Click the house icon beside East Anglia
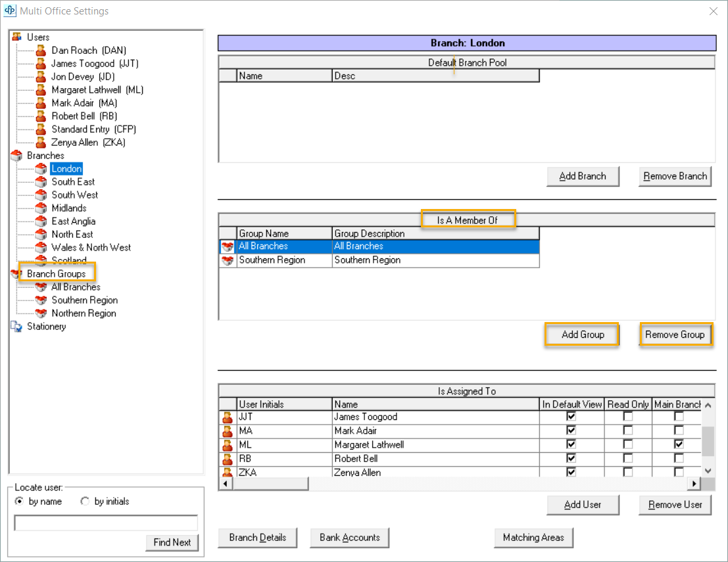The width and height of the screenshot is (728, 562). pyautogui.click(x=41, y=221)
